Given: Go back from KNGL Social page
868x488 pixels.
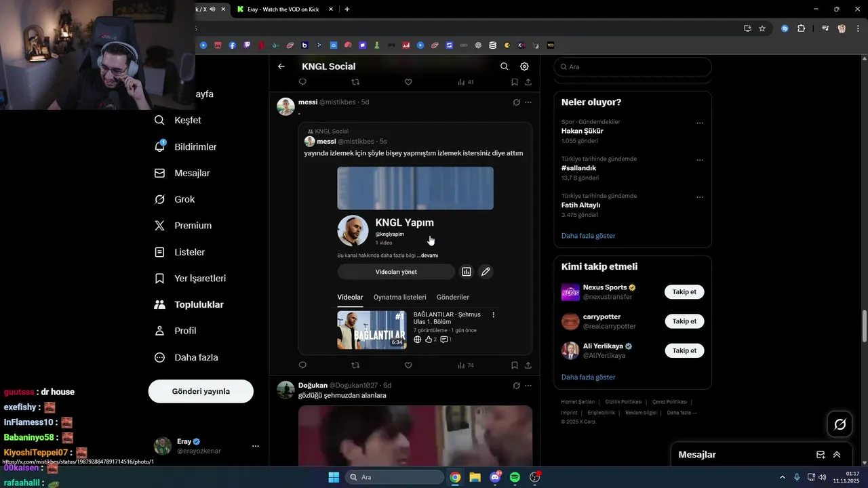Looking at the screenshot, I should 281,66.
